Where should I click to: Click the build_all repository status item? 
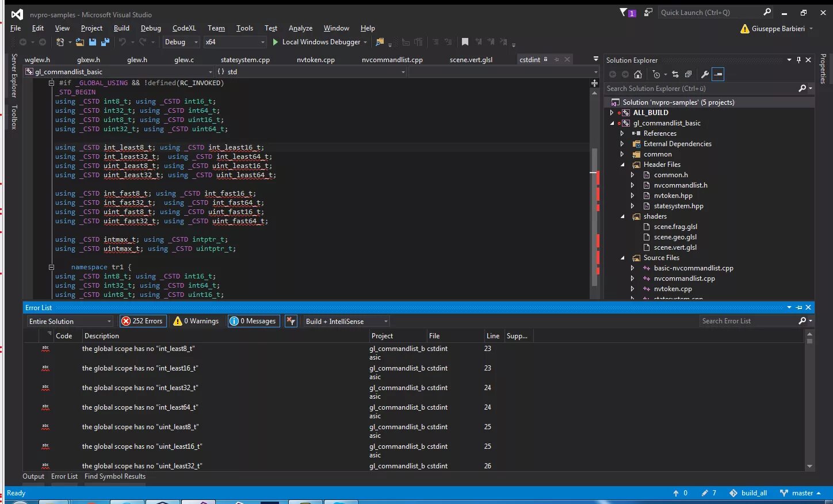(748, 493)
